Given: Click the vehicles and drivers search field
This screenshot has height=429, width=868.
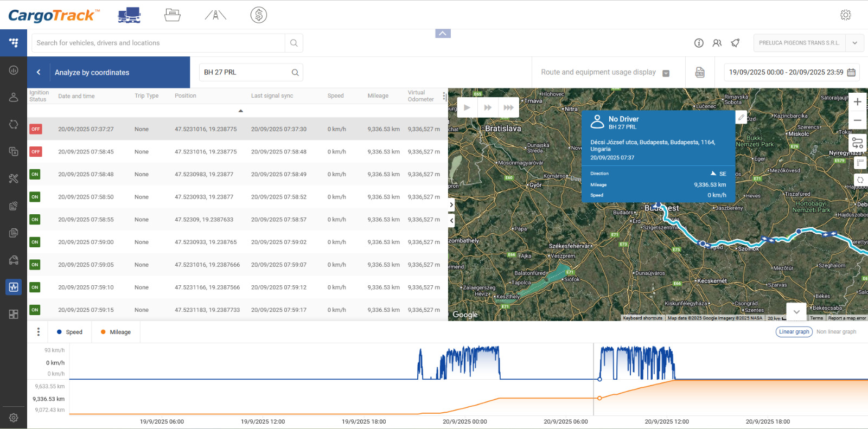Looking at the screenshot, I should (x=158, y=43).
